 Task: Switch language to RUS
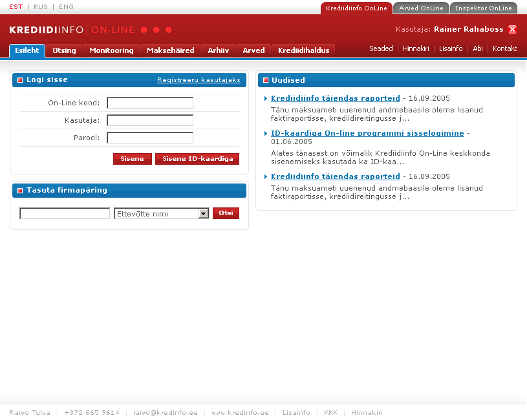41,7
